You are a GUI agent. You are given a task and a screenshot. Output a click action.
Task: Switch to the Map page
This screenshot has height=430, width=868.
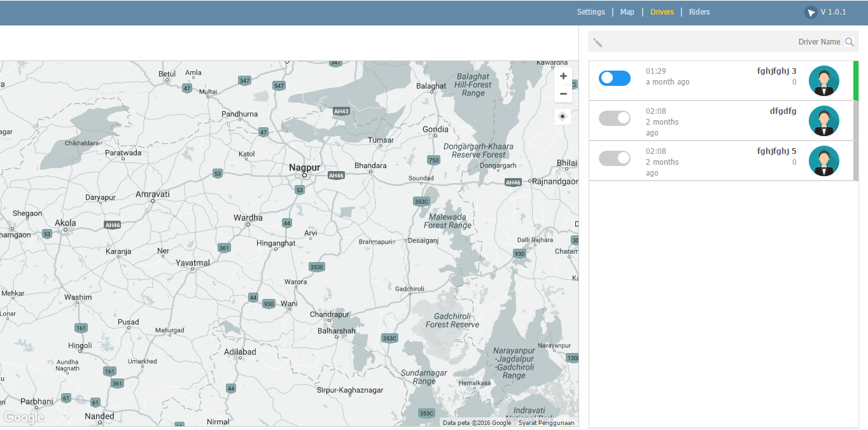(627, 12)
